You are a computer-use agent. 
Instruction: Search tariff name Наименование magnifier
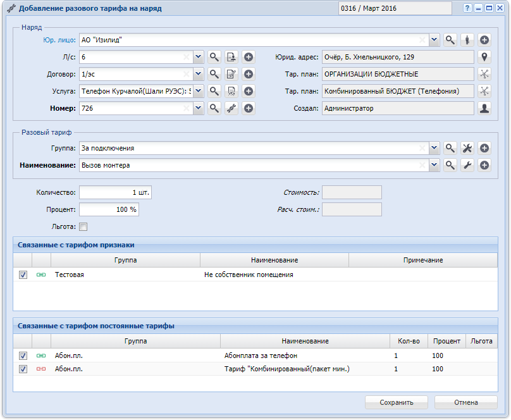(x=450, y=165)
